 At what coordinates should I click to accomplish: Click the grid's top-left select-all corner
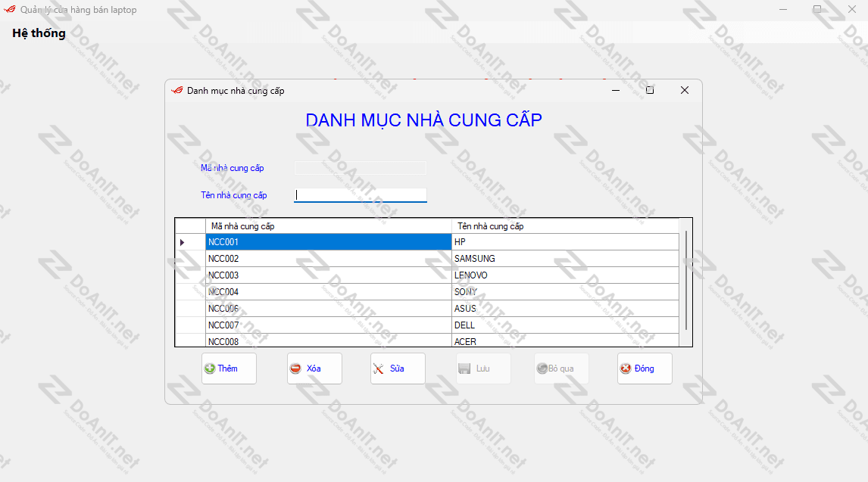point(190,226)
